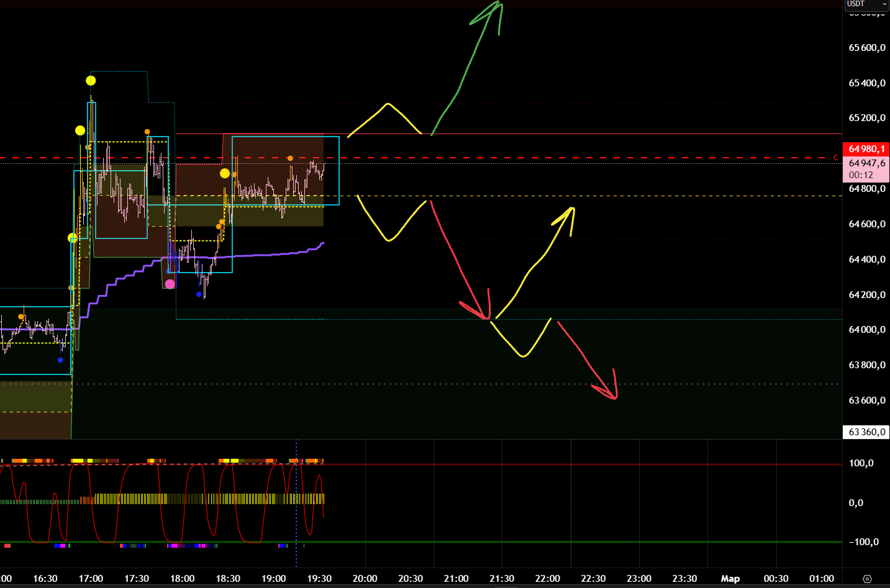890x588 pixels.
Task: Select the purple stepped moving average line
Action: pos(248,255)
